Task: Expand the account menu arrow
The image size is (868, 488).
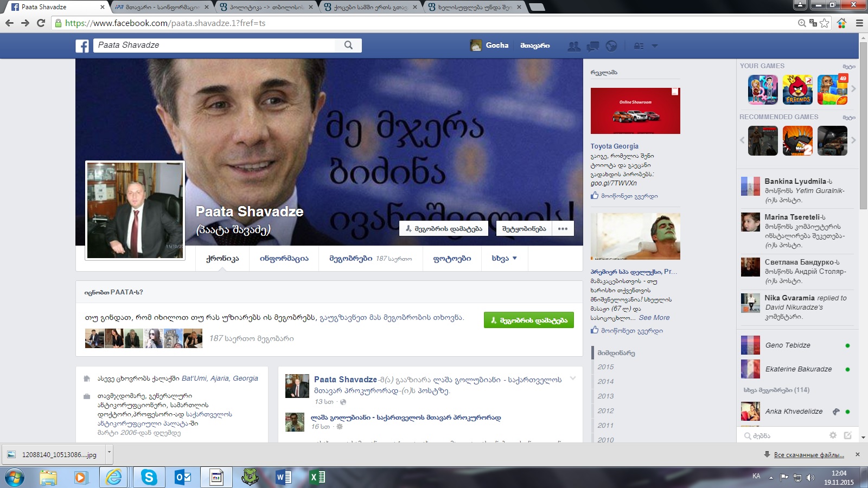Action: tap(655, 46)
